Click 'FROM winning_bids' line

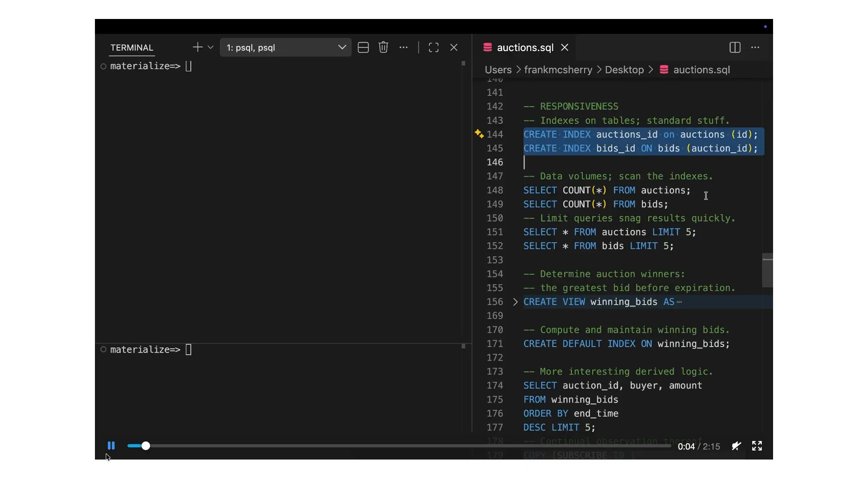(x=571, y=400)
